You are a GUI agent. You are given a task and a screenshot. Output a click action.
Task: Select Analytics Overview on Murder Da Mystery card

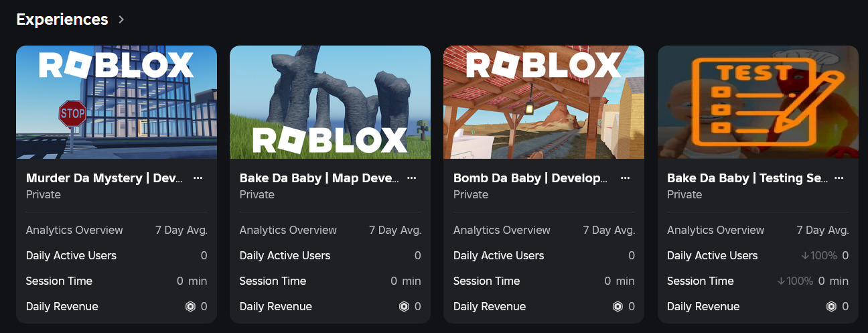pos(74,230)
